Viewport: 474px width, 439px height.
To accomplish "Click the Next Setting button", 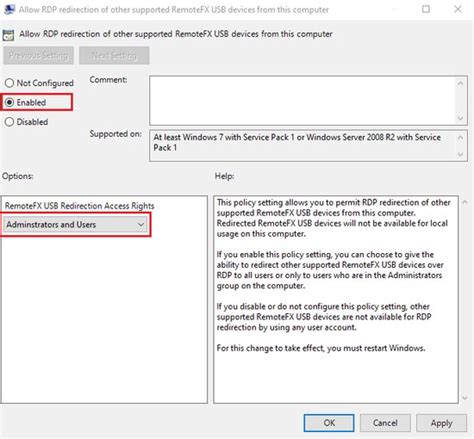I will tap(114, 55).
